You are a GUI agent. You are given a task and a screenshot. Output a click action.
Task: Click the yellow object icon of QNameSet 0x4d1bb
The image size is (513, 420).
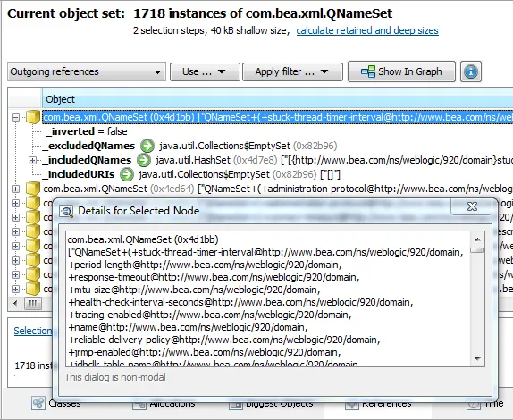33,117
